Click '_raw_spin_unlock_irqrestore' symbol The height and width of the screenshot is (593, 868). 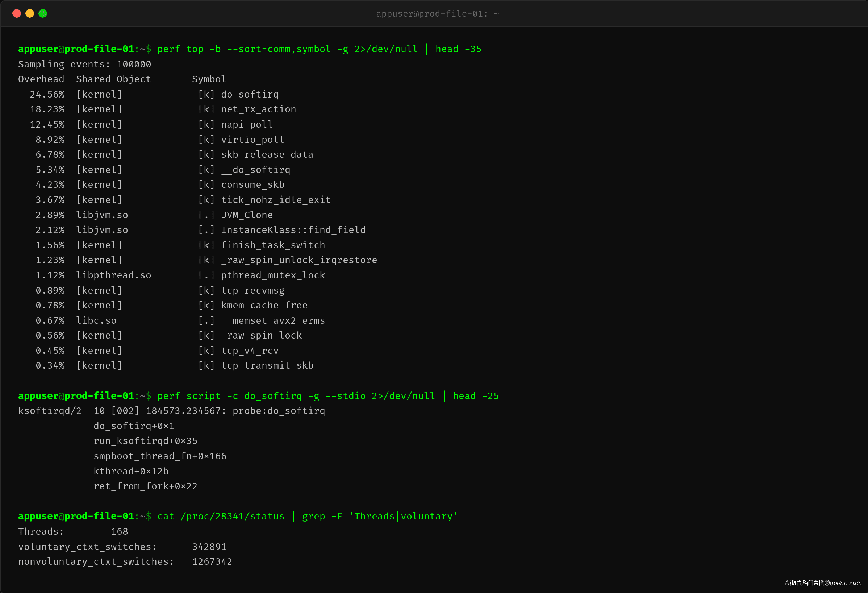point(299,260)
